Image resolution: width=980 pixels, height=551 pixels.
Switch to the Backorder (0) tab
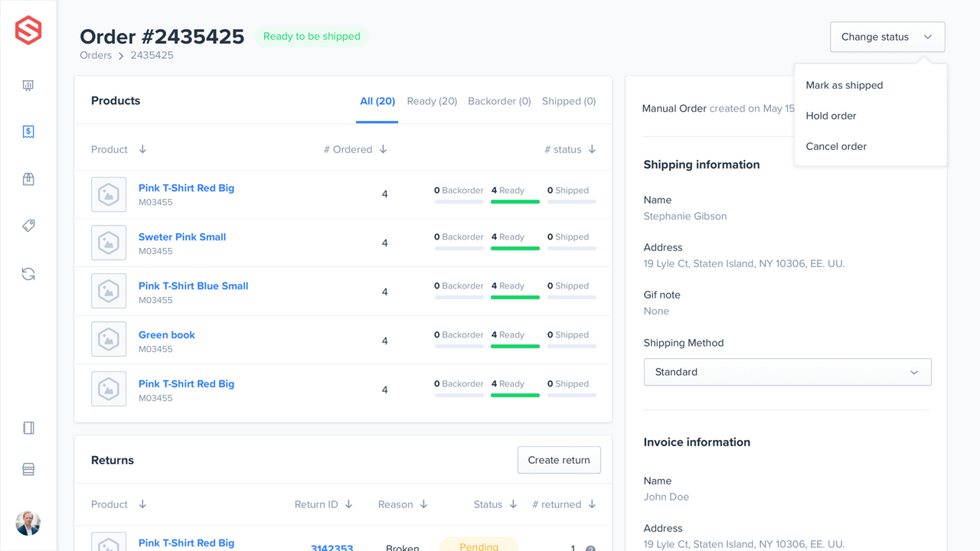499,101
